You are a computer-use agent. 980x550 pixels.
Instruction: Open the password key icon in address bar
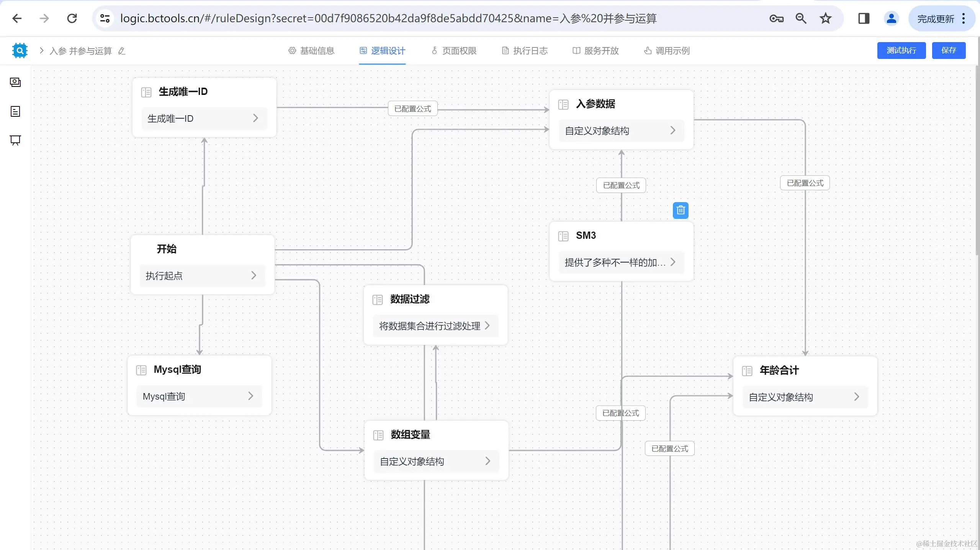pos(776,18)
